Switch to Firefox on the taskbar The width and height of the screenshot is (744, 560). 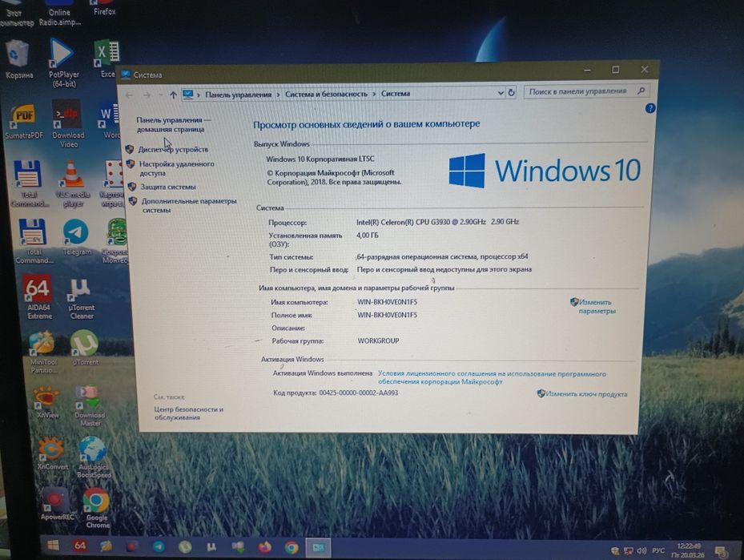tap(265, 548)
